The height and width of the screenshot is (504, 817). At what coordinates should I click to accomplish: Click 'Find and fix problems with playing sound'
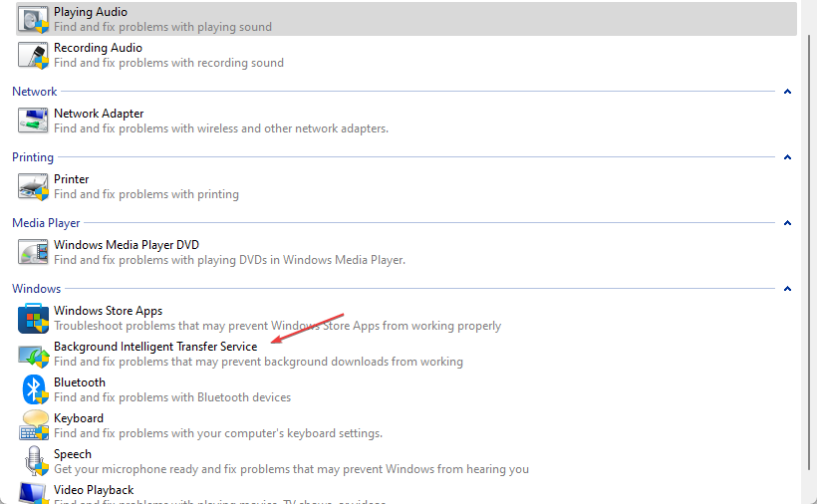(x=162, y=27)
